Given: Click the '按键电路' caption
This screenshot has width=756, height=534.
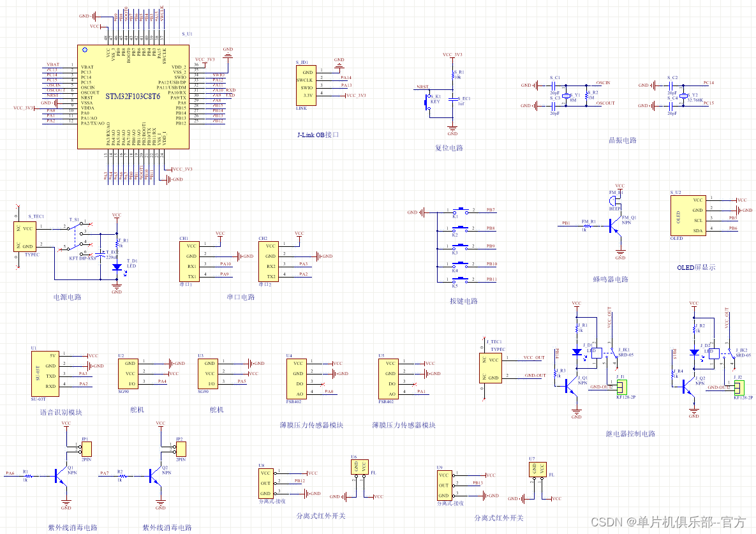Looking at the screenshot, I should click(463, 301).
